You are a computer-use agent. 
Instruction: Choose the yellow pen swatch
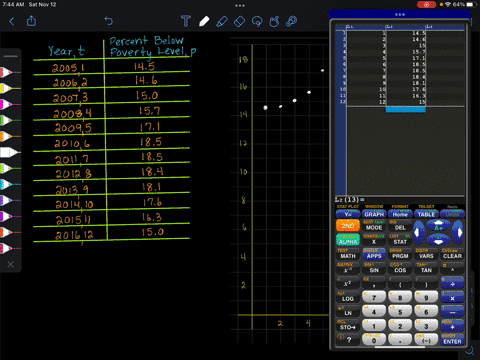coord(9,88)
